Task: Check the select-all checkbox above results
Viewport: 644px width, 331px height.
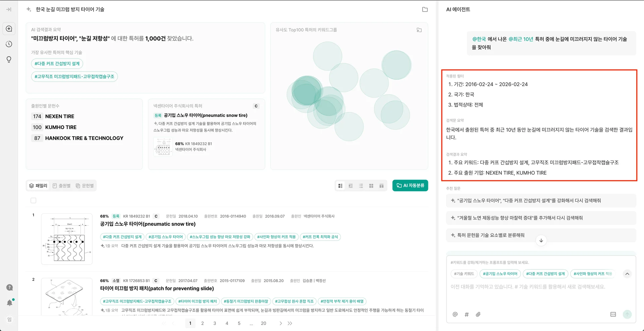Action: (34, 200)
